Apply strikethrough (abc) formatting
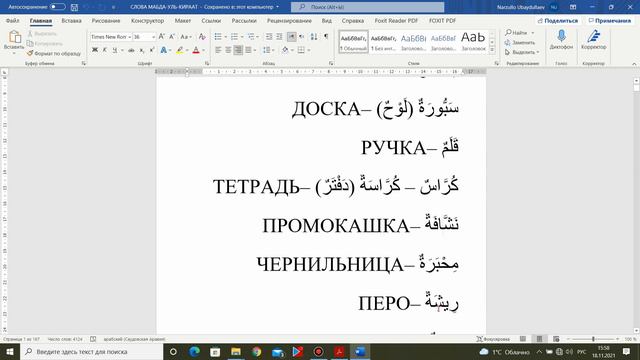This screenshot has width=640, height=360. (131, 50)
